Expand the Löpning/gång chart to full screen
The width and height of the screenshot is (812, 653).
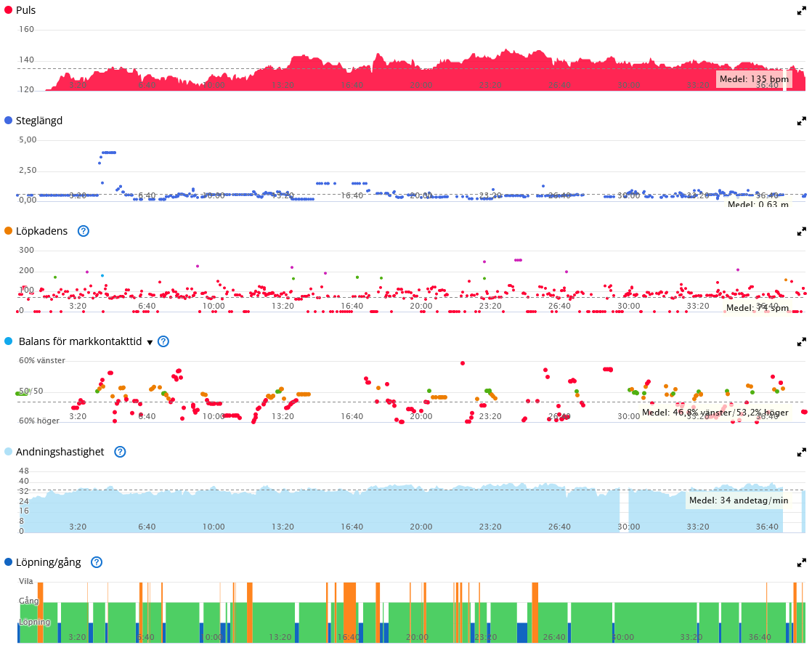tap(801, 562)
